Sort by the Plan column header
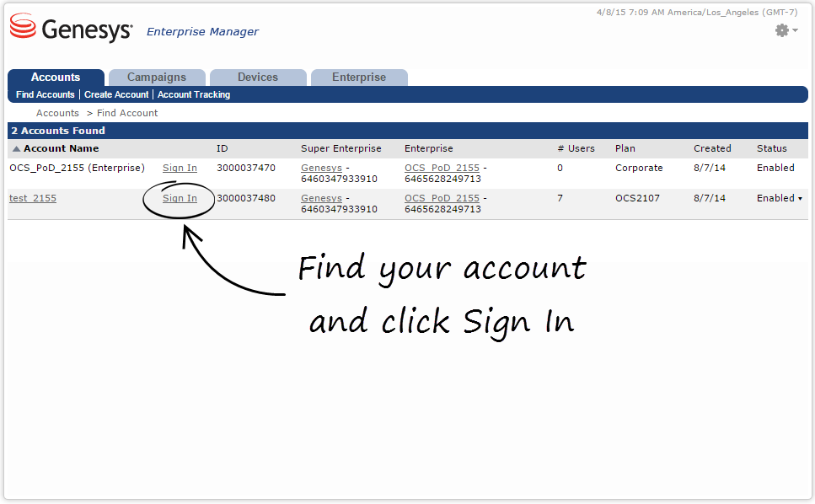This screenshot has height=504, width=815. [x=625, y=148]
